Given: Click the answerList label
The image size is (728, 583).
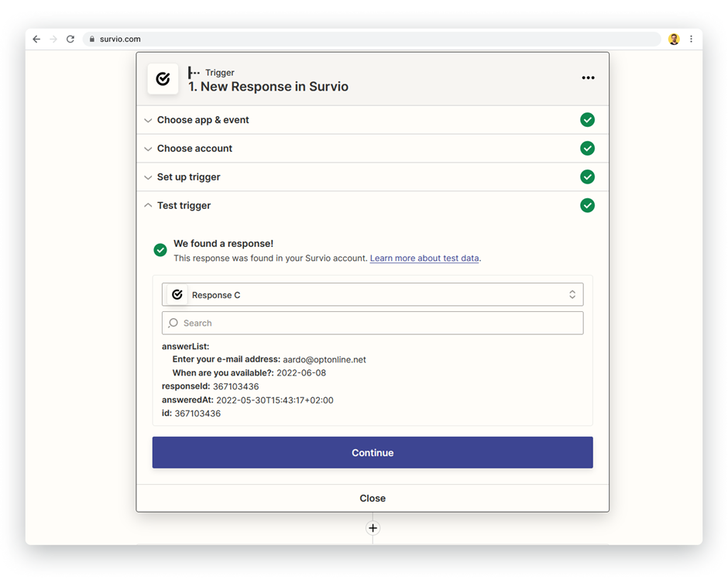Looking at the screenshot, I should [x=185, y=346].
